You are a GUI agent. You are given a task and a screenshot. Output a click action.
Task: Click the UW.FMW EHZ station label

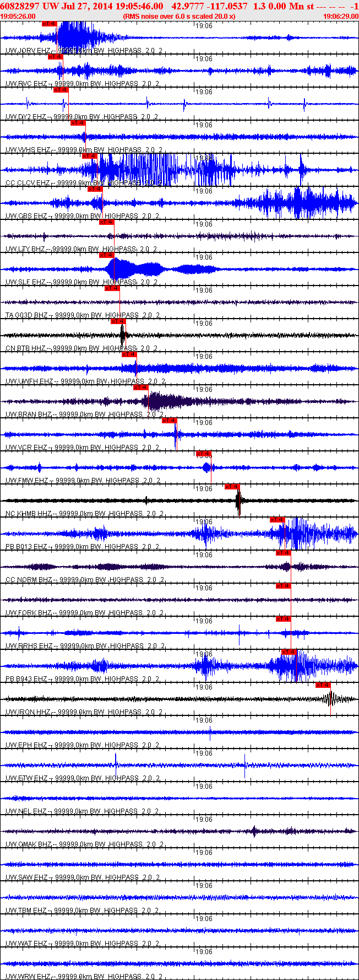point(26,481)
